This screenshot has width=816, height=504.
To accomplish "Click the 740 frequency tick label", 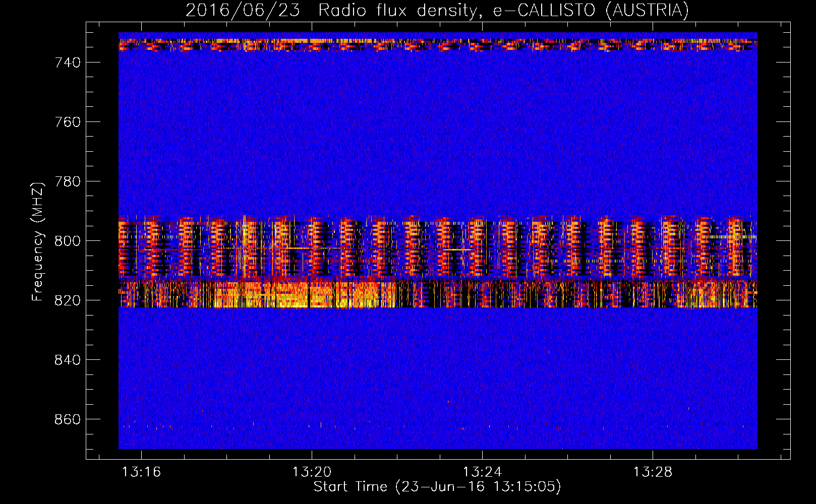I will coord(68,62).
